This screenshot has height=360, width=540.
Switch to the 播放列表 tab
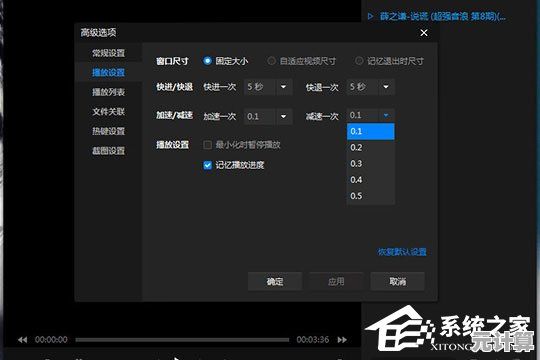click(x=108, y=92)
